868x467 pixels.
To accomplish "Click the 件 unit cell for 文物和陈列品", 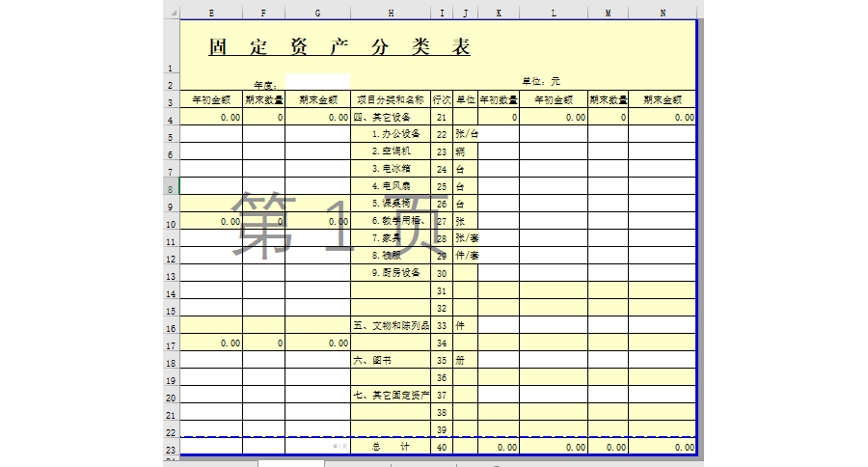I will point(466,326).
